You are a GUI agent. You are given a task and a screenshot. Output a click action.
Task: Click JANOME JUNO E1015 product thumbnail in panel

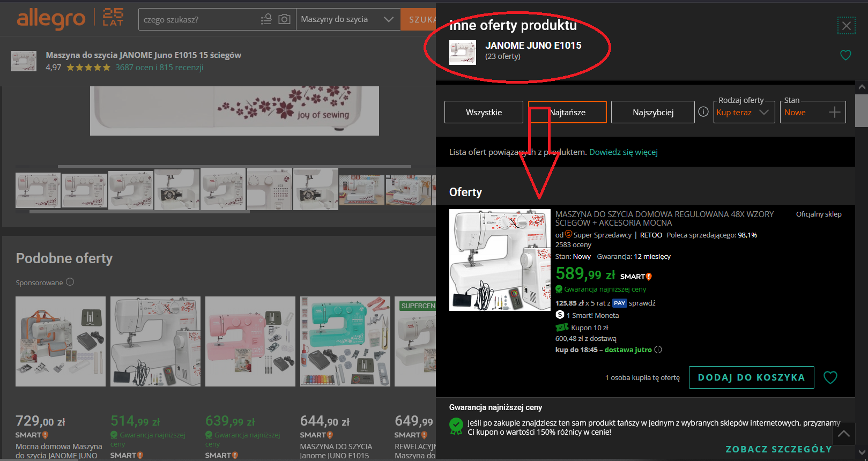click(x=463, y=53)
